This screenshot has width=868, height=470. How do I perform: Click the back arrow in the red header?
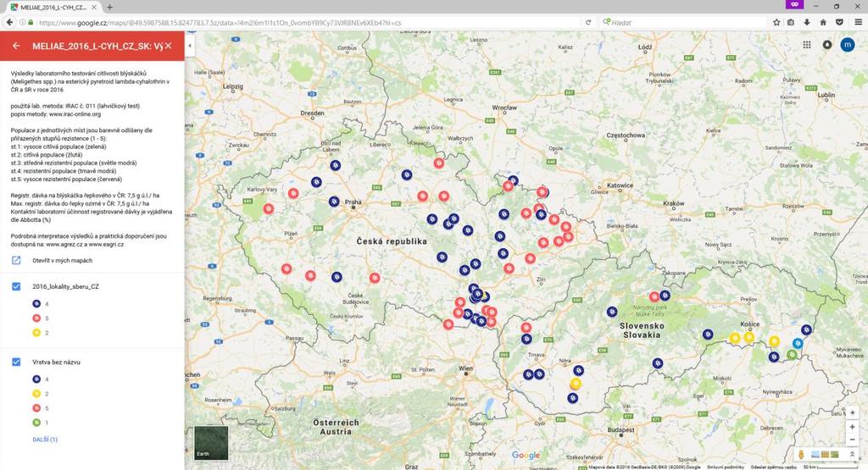pos(16,46)
